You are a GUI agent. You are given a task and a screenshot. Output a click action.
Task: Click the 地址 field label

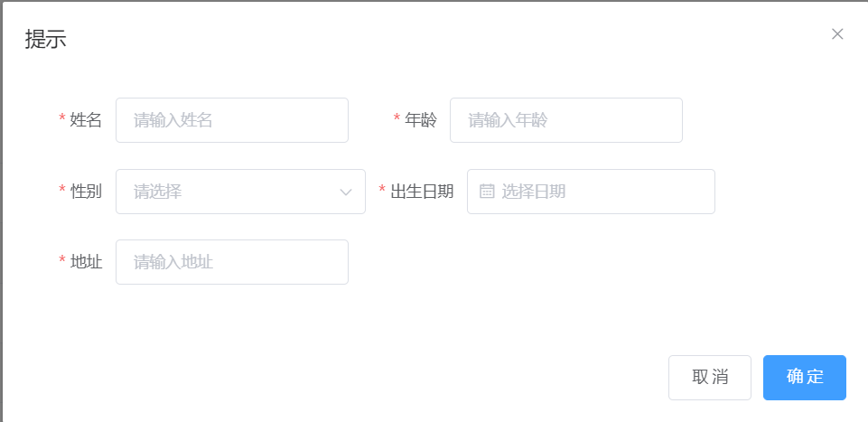pyautogui.click(x=86, y=262)
